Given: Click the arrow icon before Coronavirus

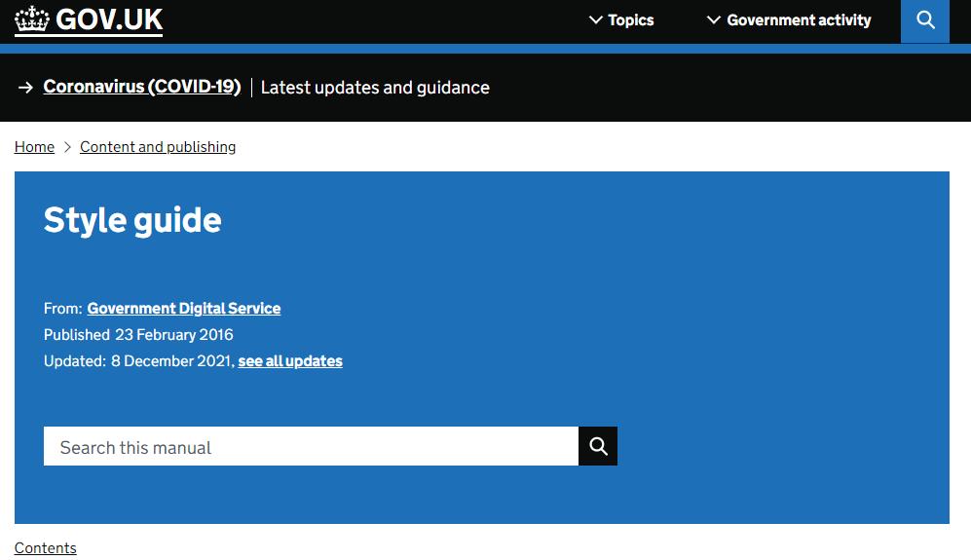Looking at the screenshot, I should [x=26, y=88].
